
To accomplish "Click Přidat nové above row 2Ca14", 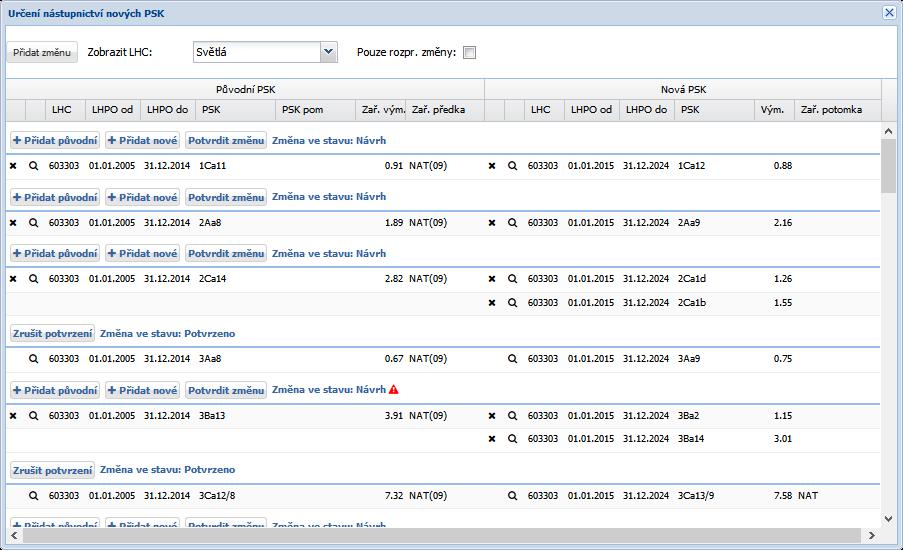I will click(142, 253).
